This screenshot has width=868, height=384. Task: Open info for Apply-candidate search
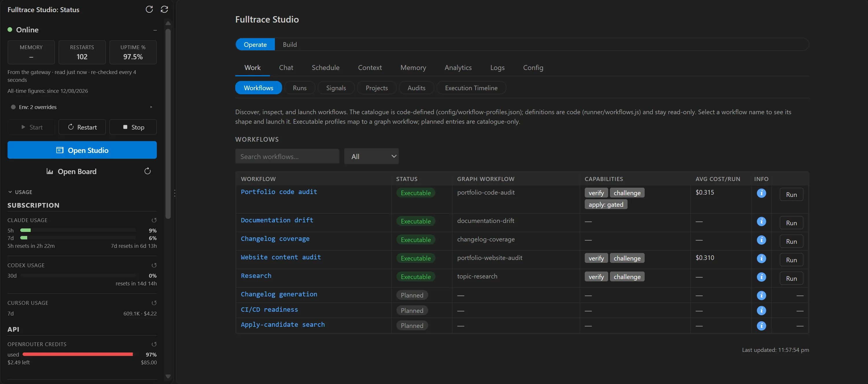[761, 326]
